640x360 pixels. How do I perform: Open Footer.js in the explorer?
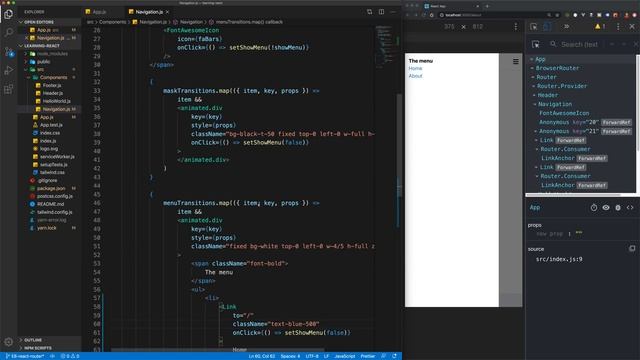tap(52, 85)
